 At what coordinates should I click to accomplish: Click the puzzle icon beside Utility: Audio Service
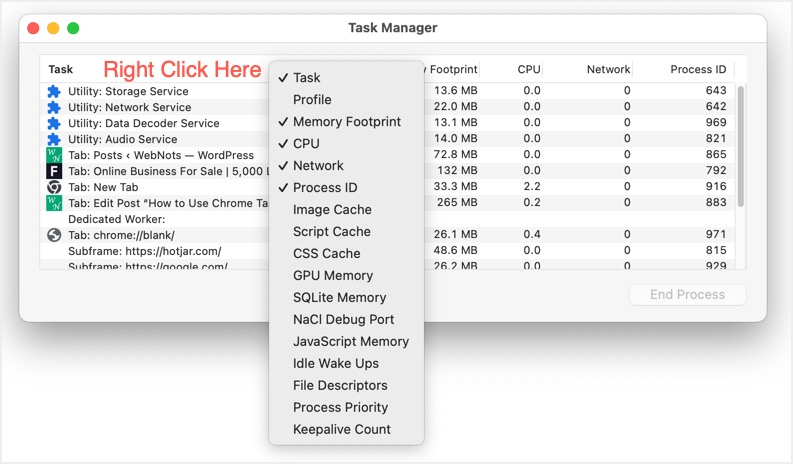(54, 140)
